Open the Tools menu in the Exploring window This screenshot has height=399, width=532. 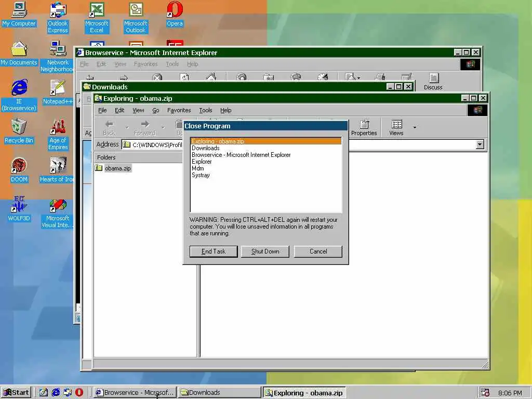point(206,110)
